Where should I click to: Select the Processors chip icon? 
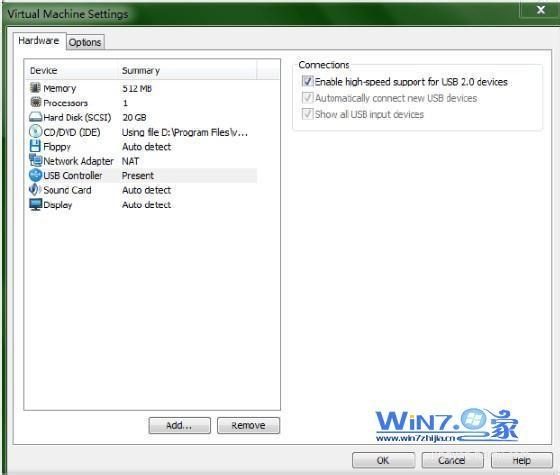click(35, 102)
